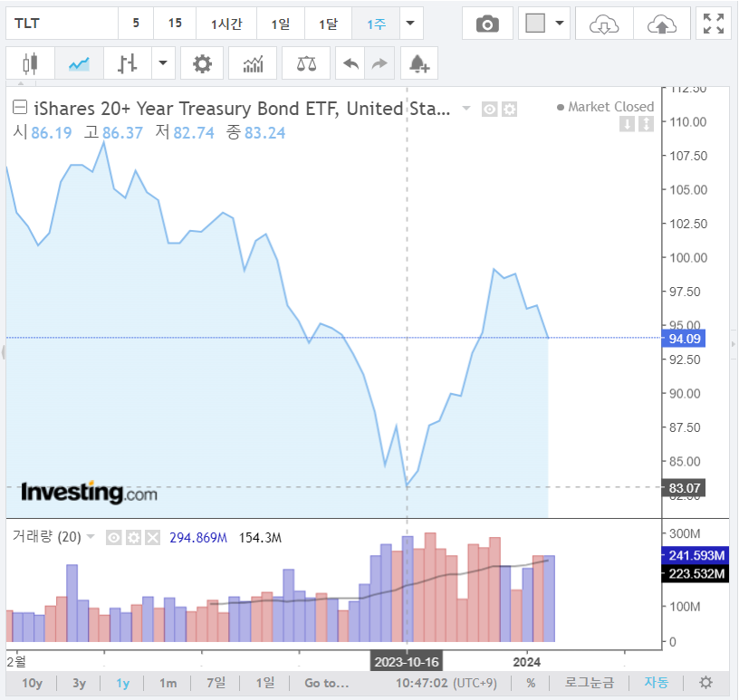Remove 거래량 indicator with X icon
Screen dimensions: 739x700
click(153, 537)
